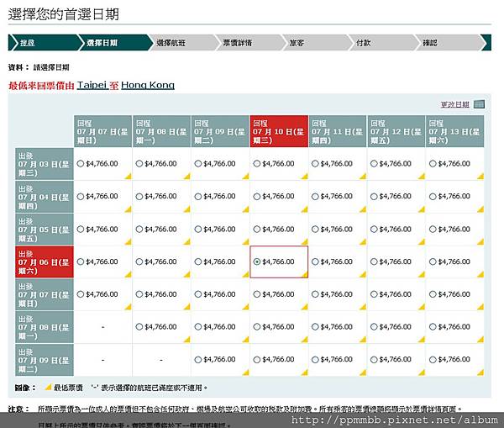
Task: Select fare for depart 07/09, return 07/11
Action: coord(315,360)
